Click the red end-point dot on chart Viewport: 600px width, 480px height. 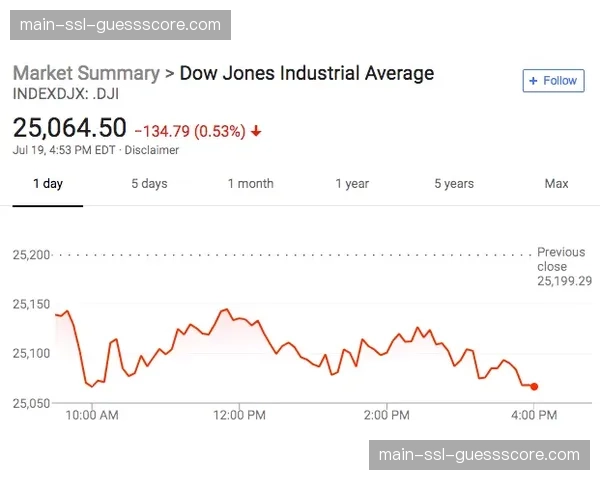[x=534, y=386]
